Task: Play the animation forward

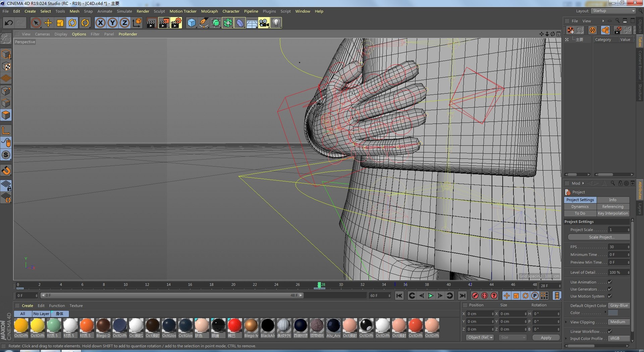Action: (431, 296)
